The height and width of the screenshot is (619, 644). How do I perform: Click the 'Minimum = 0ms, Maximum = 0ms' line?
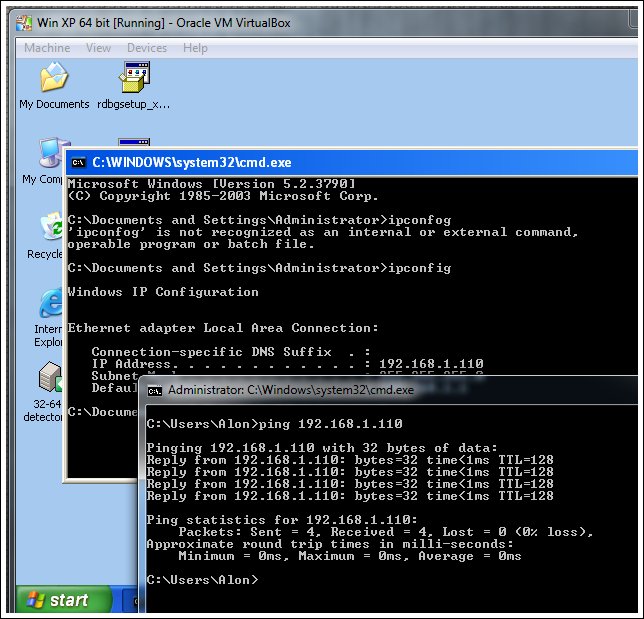coord(350,556)
